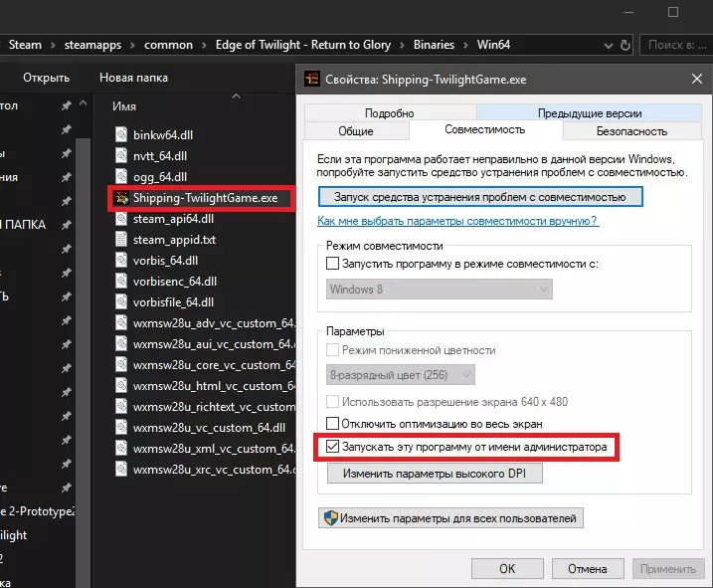
Task: Toggle 'Отключить оптимизацию во весь экран' checkbox
Action: 332,424
